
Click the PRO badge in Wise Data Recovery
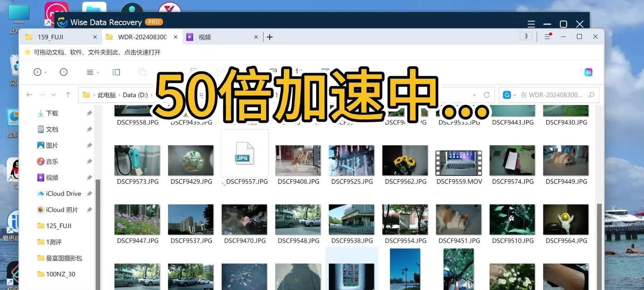[x=154, y=22]
